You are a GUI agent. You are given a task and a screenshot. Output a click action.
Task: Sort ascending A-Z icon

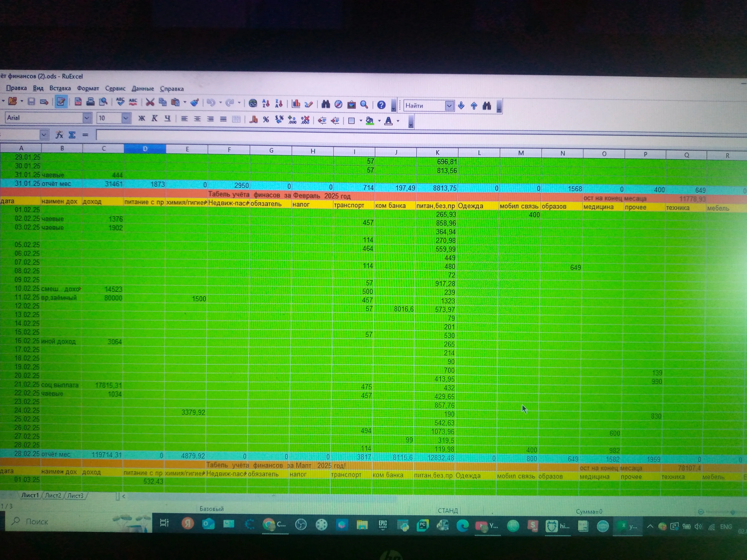point(266,103)
